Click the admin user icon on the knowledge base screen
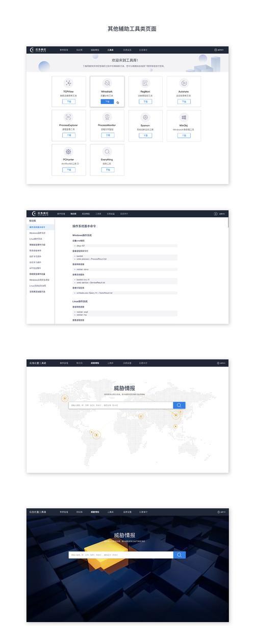 pos(216,214)
